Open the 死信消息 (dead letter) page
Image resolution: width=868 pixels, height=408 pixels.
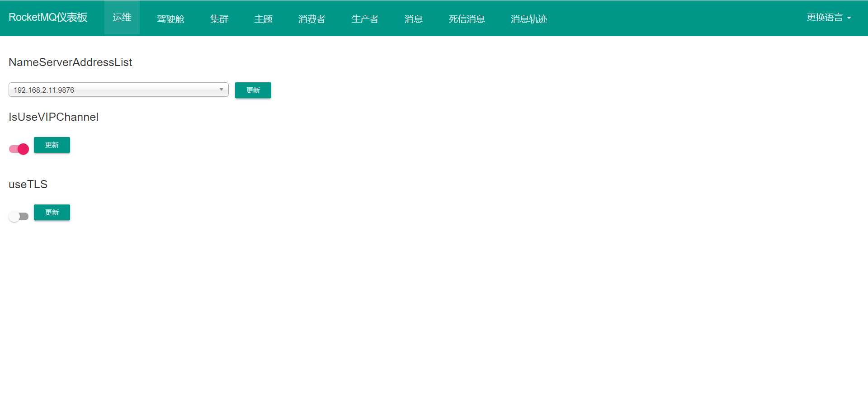click(x=467, y=19)
